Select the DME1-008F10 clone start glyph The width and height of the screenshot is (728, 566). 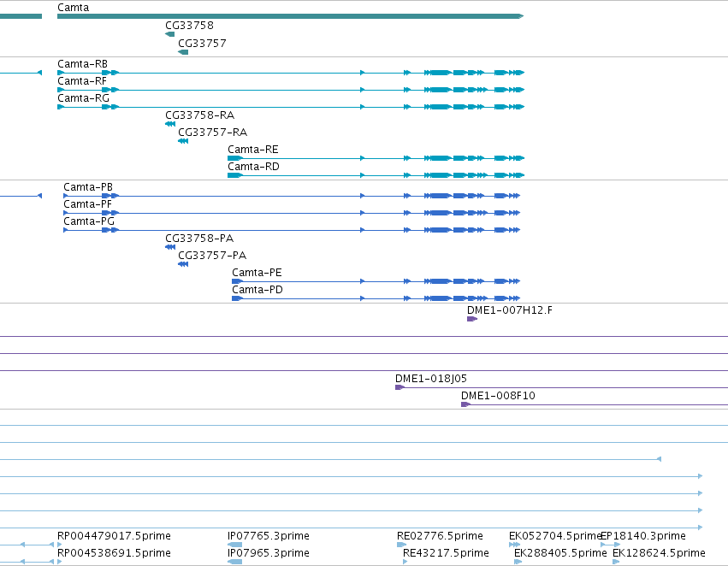point(465,404)
